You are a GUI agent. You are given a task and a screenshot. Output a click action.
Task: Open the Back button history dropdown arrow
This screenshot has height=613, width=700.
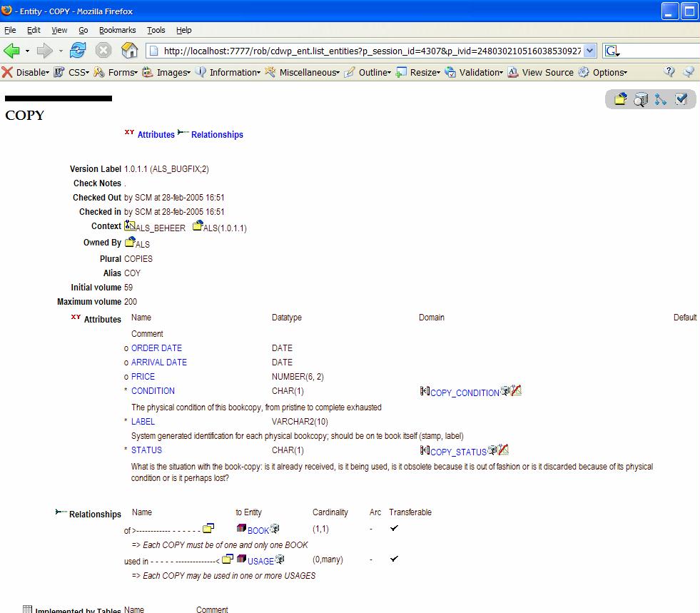[x=27, y=51]
